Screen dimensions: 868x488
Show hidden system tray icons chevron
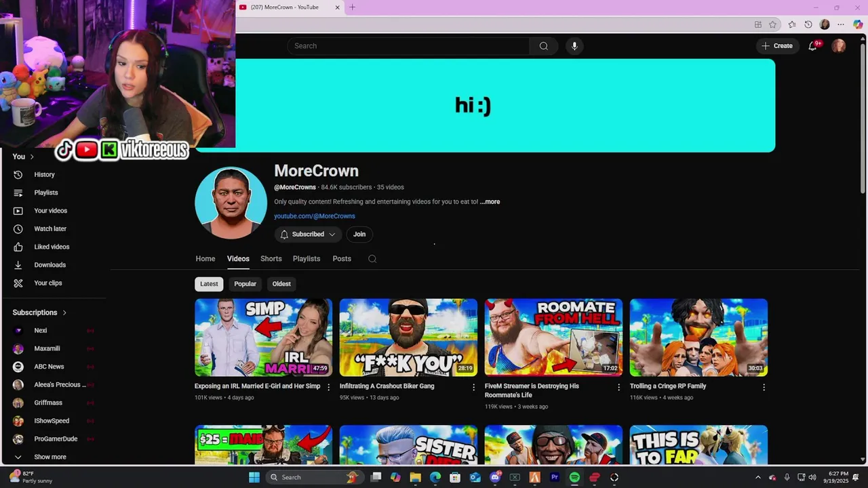[x=758, y=477]
